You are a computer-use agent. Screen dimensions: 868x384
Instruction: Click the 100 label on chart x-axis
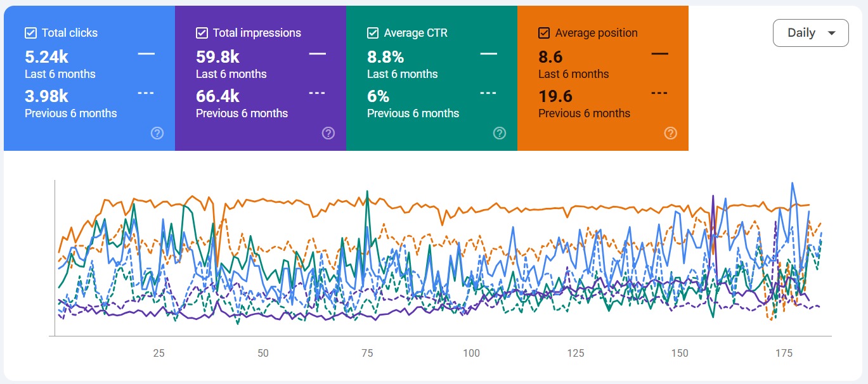[471, 353]
